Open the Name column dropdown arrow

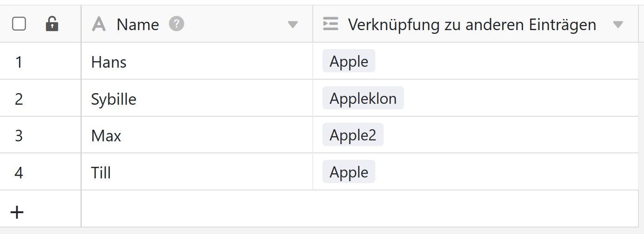pyautogui.click(x=292, y=25)
